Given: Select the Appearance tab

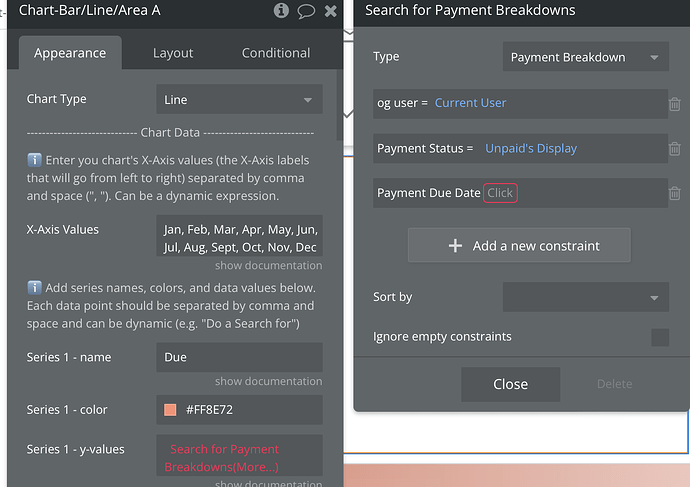Looking at the screenshot, I should 70,53.
